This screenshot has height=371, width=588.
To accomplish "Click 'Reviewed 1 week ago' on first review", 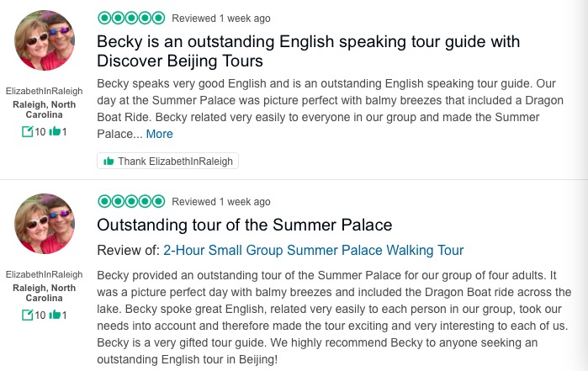I will pyautogui.click(x=221, y=18).
